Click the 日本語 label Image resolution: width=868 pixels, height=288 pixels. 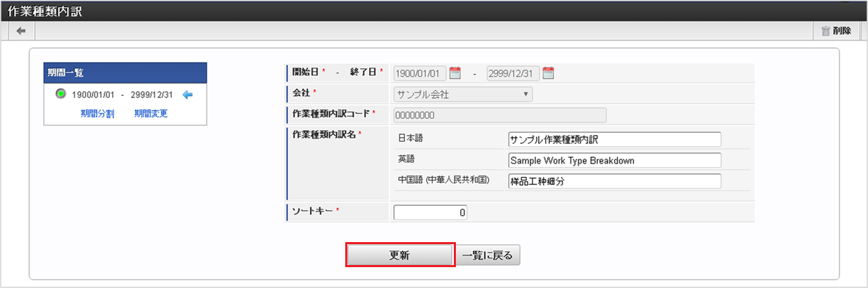pyautogui.click(x=410, y=138)
